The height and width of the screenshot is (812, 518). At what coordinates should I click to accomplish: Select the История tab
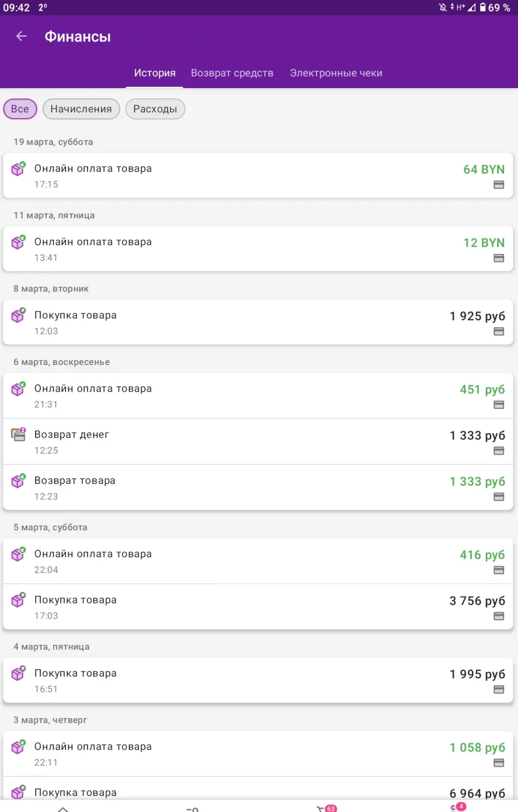pyautogui.click(x=155, y=73)
